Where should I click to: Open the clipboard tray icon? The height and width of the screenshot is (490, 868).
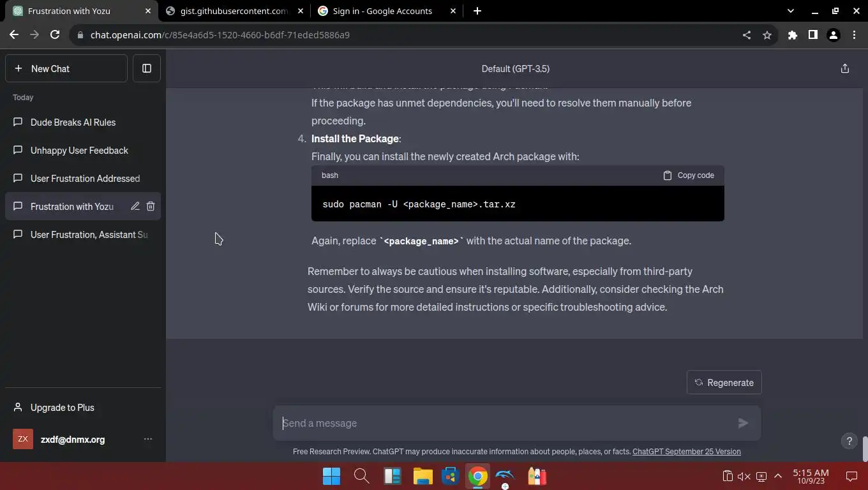pyautogui.click(x=727, y=476)
